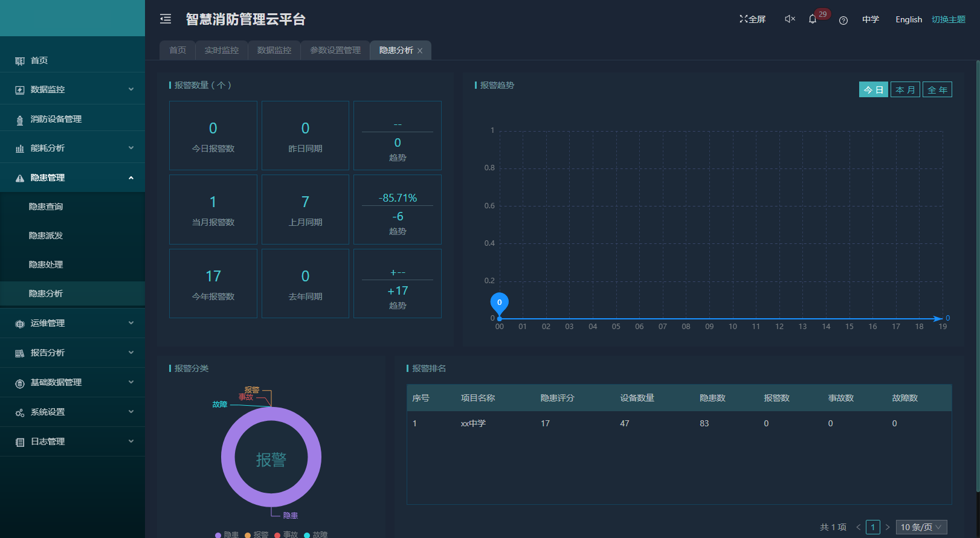Click the 隐患数 value 83
The height and width of the screenshot is (538, 980).
point(704,423)
